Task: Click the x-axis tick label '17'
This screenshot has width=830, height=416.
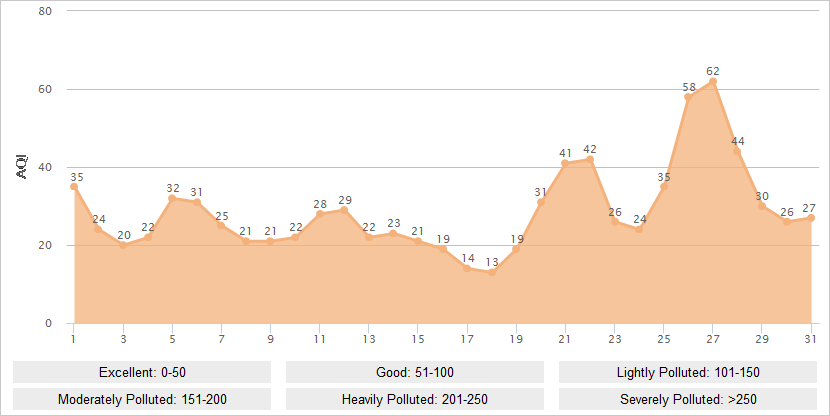Action: [x=467, y=339]
